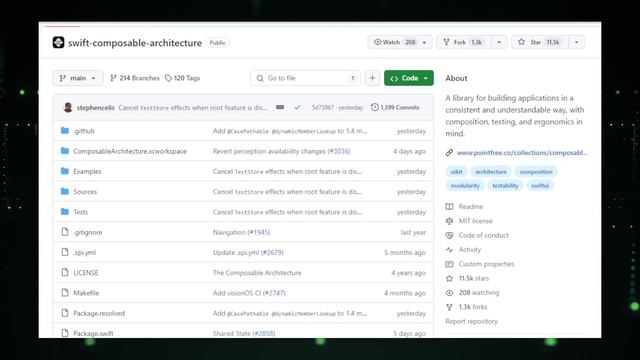
Task: Focus the Go to file search field
Action: [x=305, y=78]
